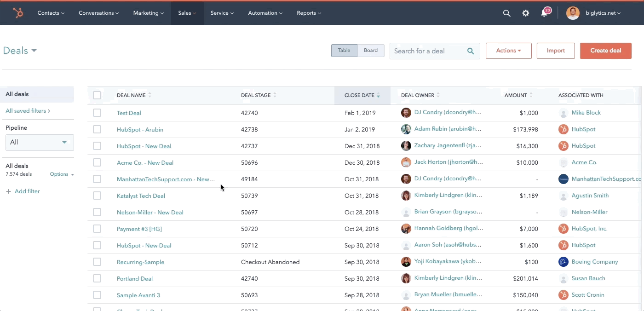Open the settings gear icon
This screenshot has width=644, height=311.
click(526, 13)
